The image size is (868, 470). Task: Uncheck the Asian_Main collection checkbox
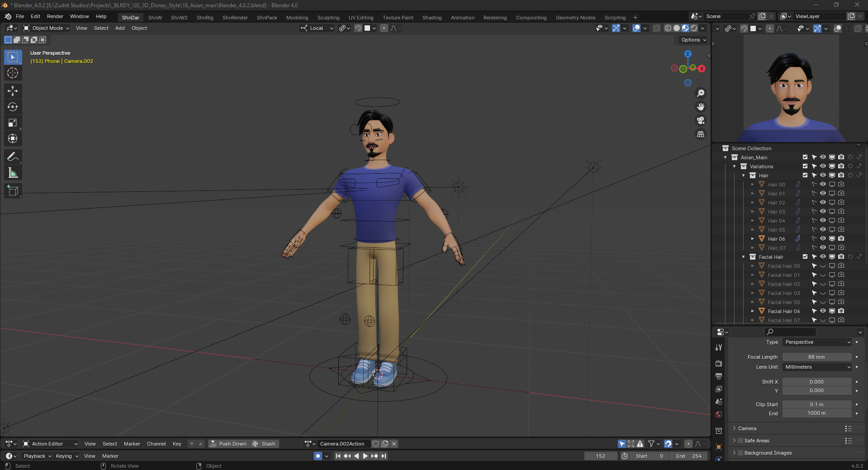tap(805, 157)
